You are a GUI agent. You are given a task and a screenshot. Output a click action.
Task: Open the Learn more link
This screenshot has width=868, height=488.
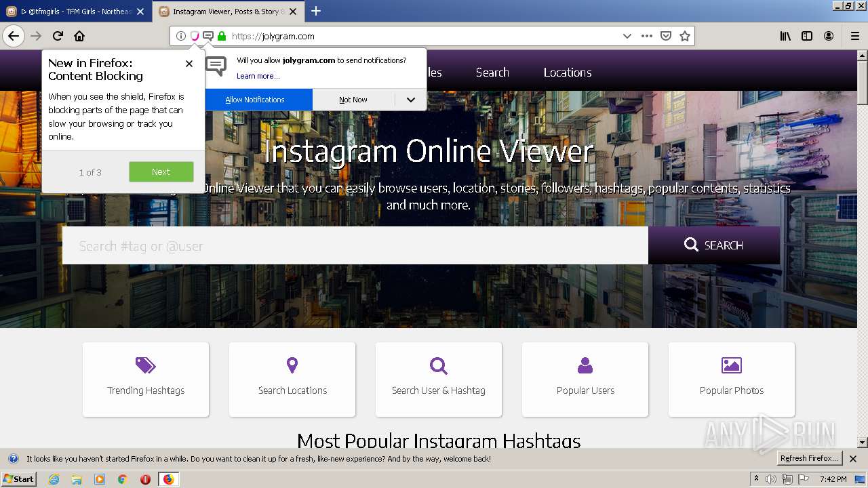(258, 76)
